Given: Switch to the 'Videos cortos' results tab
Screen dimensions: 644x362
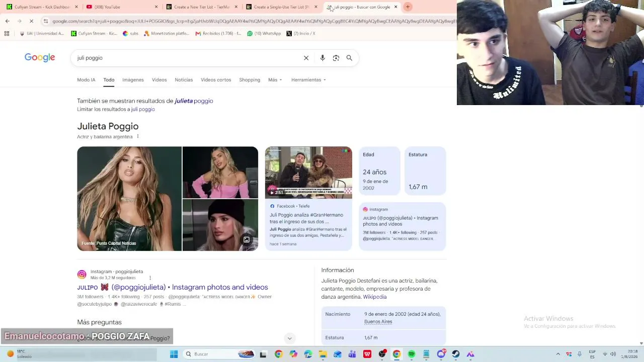Looking at the screenshot, I should tap(216, 80).
